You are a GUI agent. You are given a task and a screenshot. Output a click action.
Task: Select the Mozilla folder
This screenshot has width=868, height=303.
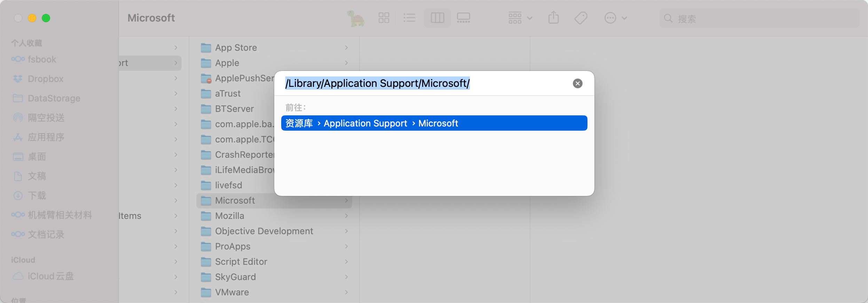pyautogui.click(x=274, y=216)
